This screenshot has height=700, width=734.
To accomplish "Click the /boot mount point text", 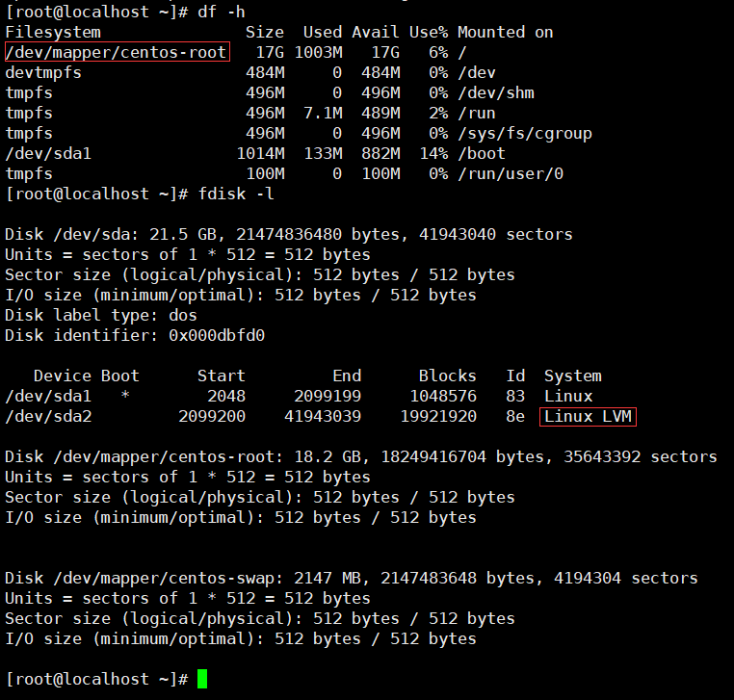I will point(482,153).
